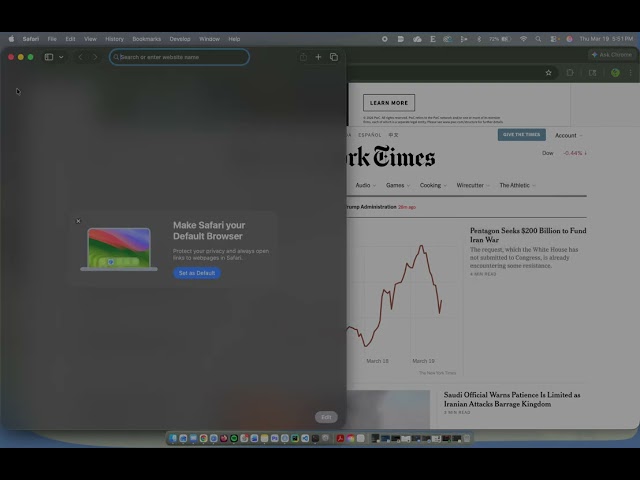
Task: Expand the Wirecutter nav menu
Action: (473, 185)
